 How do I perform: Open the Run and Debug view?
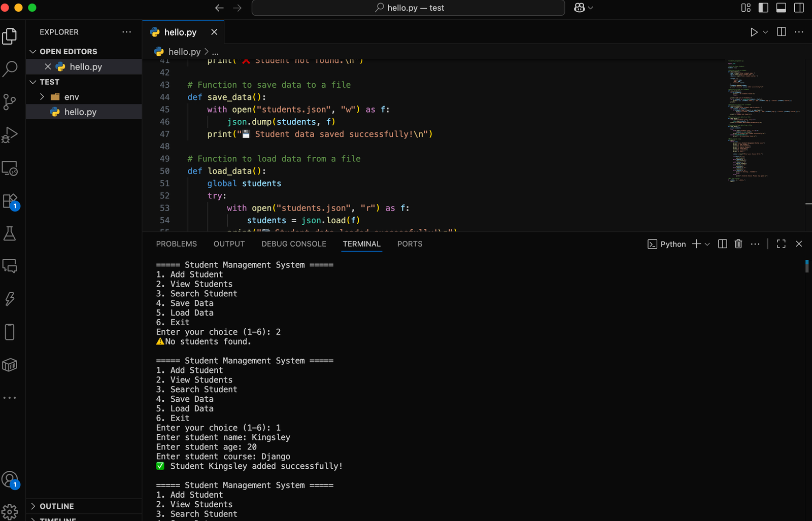[10, 135]
